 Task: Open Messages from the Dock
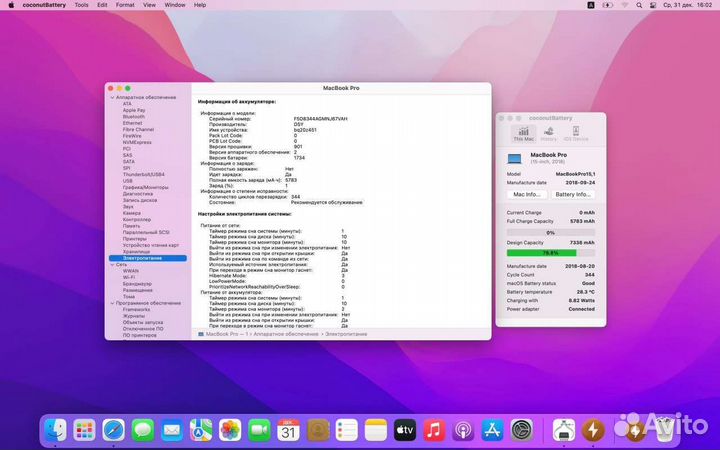143,430
